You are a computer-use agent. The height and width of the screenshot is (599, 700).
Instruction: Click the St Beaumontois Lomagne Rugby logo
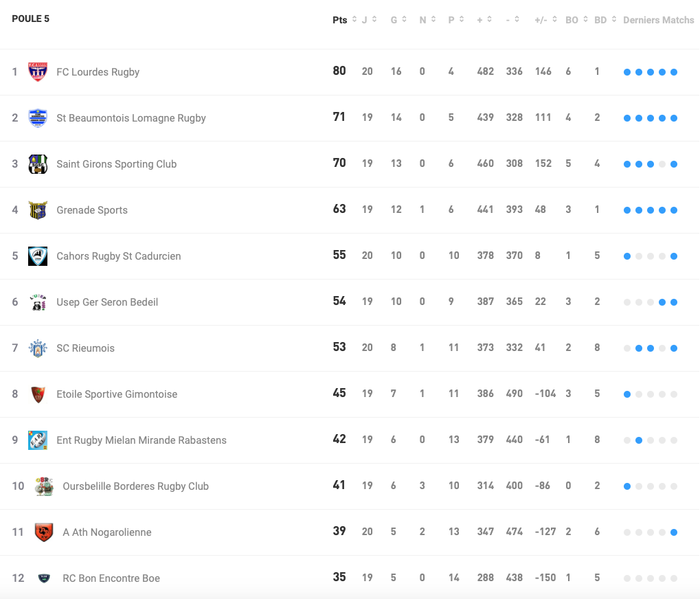[38, 118]
